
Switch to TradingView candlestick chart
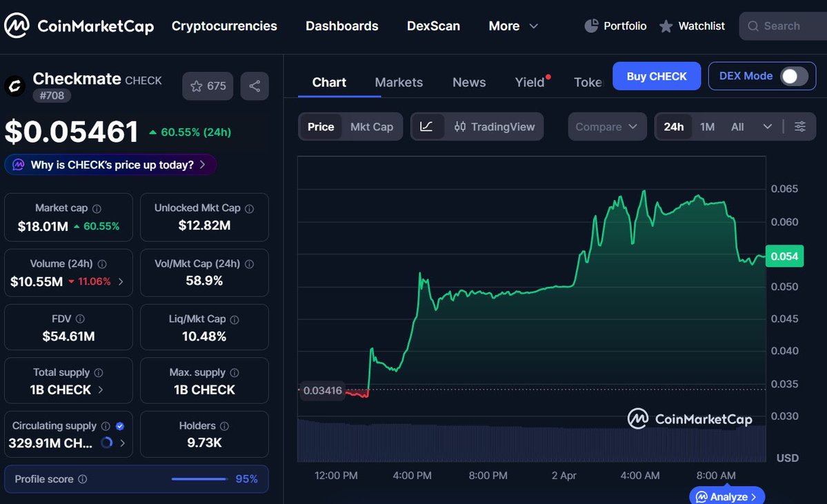[x=495, y=127]
